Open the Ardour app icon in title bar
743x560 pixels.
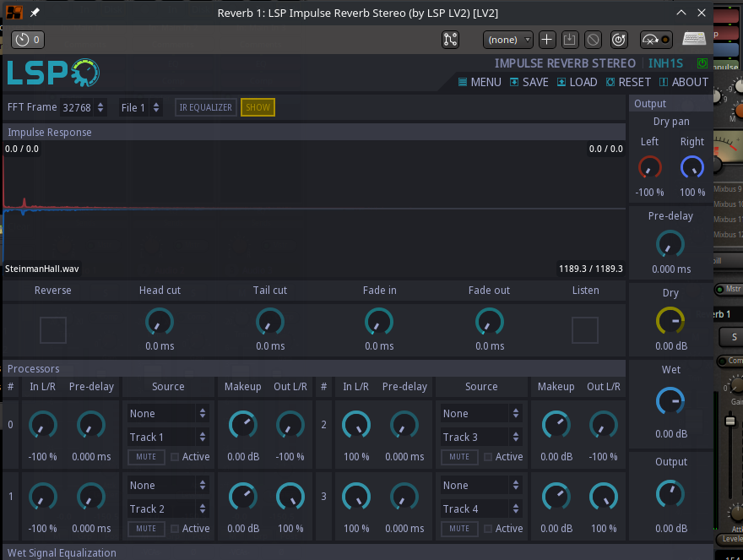(x=14, y=13)
